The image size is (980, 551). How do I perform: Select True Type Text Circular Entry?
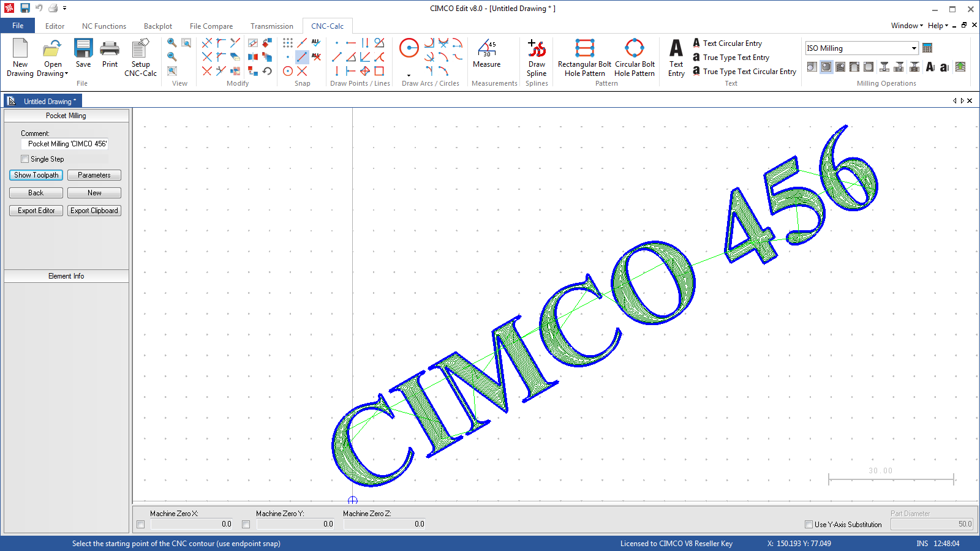745,72
